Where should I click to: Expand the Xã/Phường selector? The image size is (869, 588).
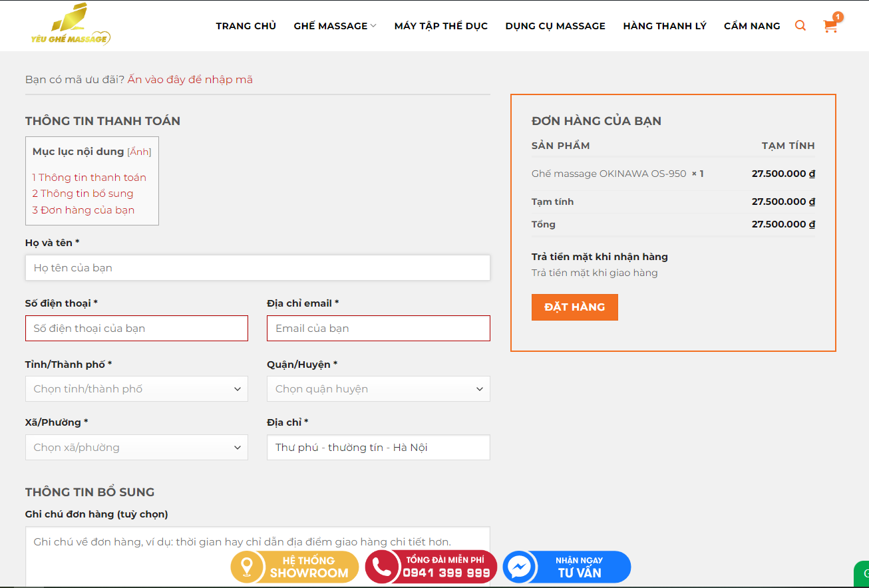pos(136,447)
